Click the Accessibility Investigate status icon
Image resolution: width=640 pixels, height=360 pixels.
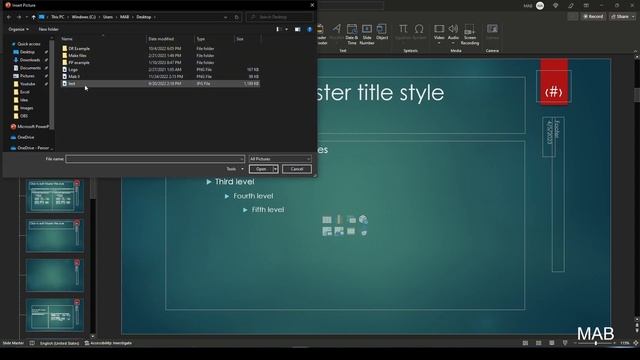[x=87, y=343]
